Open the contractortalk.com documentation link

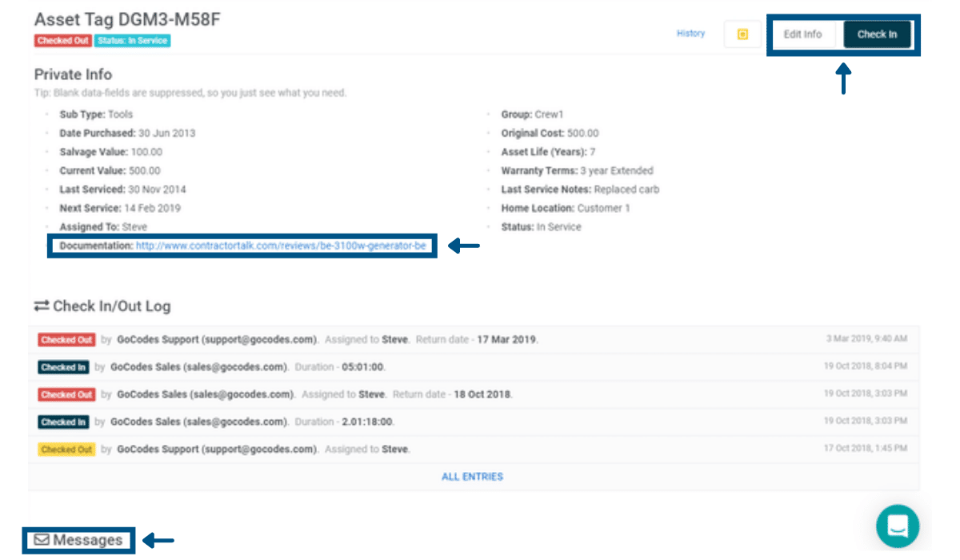(x=280, y=246)
